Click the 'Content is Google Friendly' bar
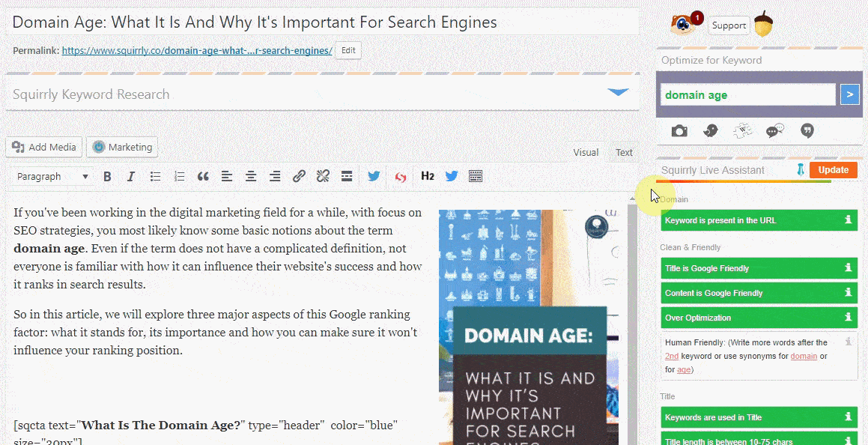868x445 pixels. 759,293
